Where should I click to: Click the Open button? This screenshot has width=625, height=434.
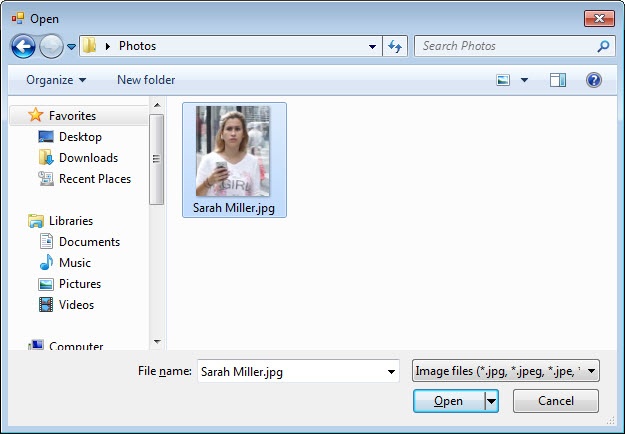448,401
